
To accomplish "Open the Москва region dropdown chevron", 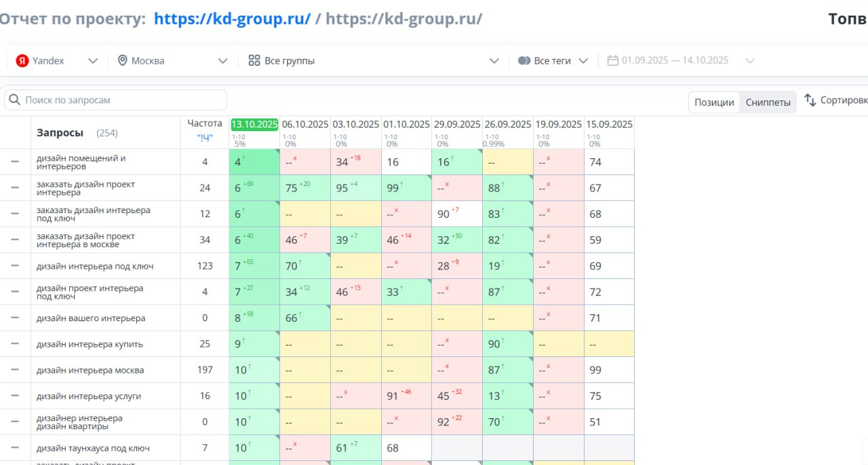I will coord(222,61).
